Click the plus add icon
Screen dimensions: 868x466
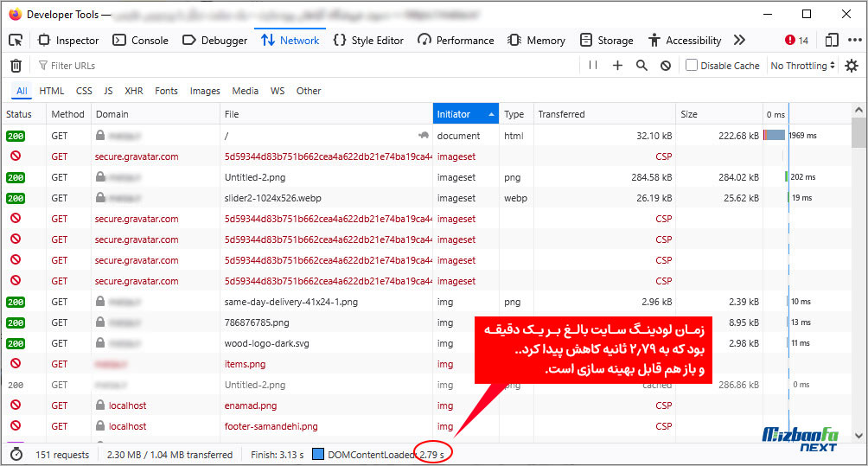[617, 66]
